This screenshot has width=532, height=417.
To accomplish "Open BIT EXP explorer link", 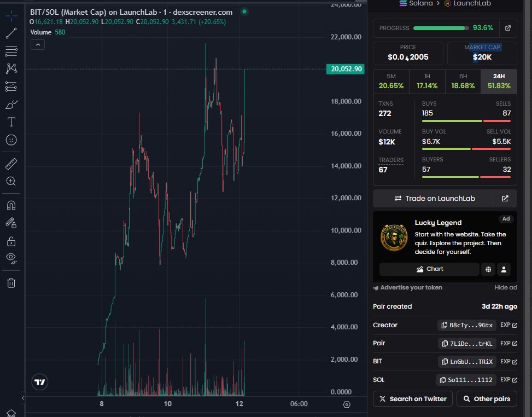I will click(508, 362).
